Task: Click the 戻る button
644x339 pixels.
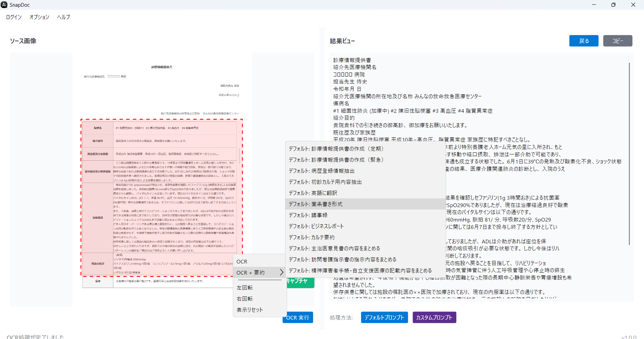Action: (584, 41)
